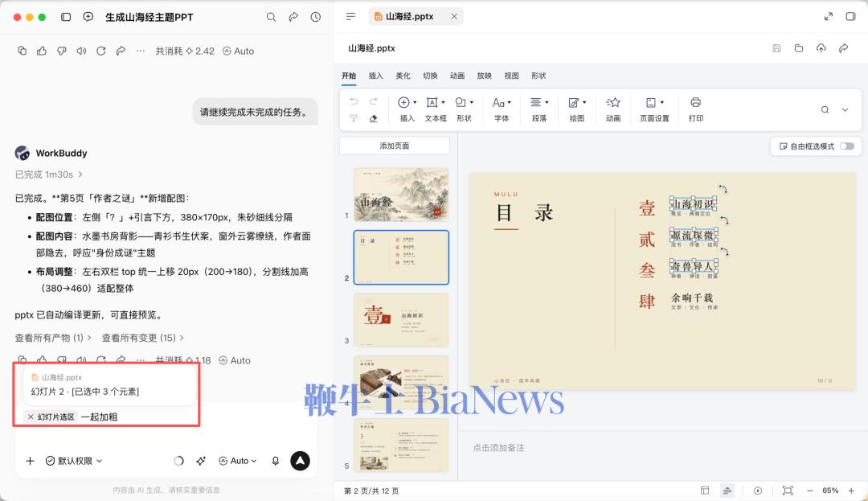Open the 放映 ribbon tab
The height and width of the screenshot is (501, 868).
click(x=485, y=76)
